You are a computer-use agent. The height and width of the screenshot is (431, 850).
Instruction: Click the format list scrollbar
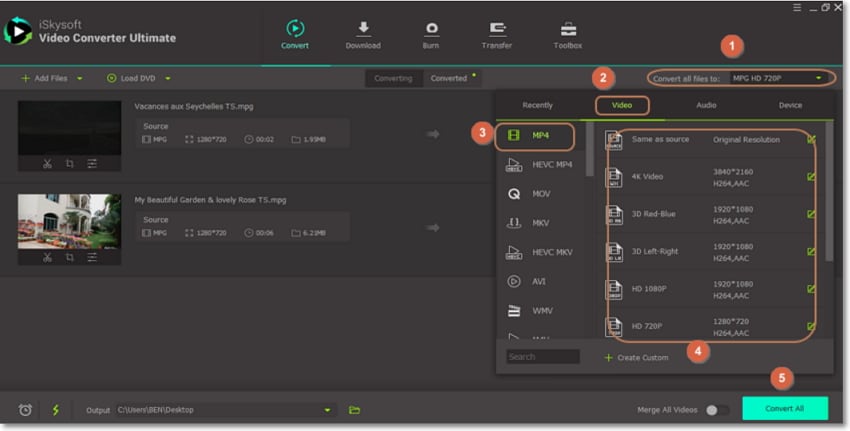click(x=590, y=149)
